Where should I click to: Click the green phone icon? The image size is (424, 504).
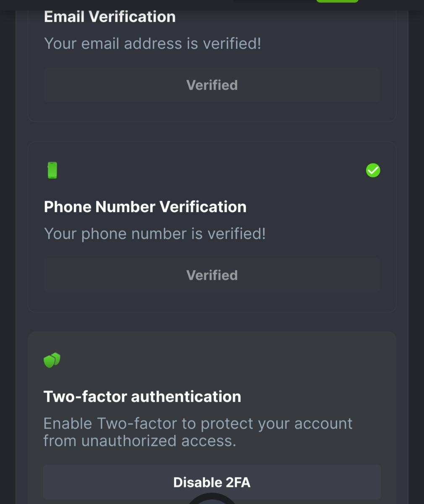point(52,171)
